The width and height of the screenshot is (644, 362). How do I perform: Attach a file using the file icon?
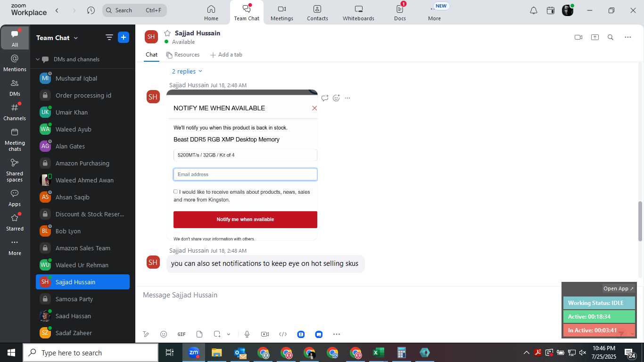pos(199,334)
